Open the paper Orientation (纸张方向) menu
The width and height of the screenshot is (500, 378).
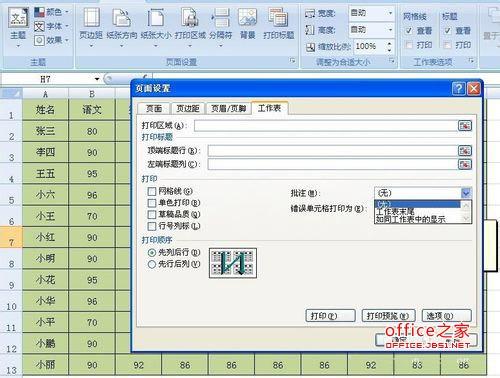pyautogui.click(x=122, y=27)
